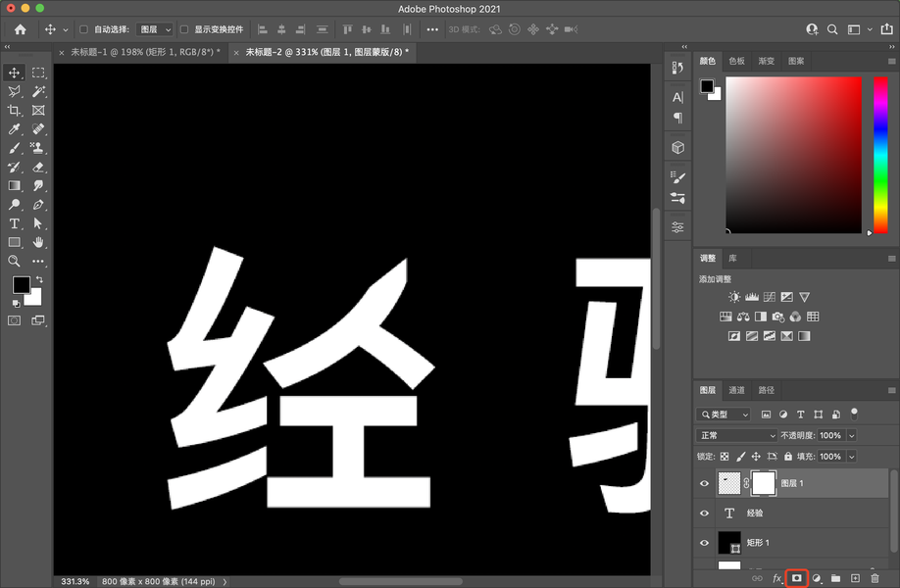Select the Eraser tool
This screenshot has height=588, width=900.
(38, 167)
